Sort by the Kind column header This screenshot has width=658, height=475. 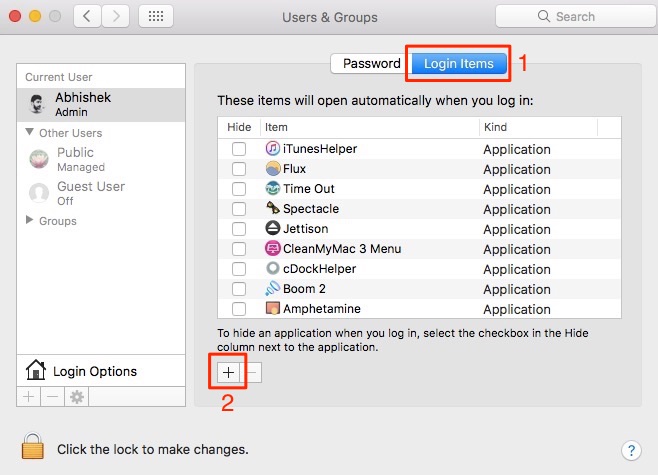[x=538, y=127]
